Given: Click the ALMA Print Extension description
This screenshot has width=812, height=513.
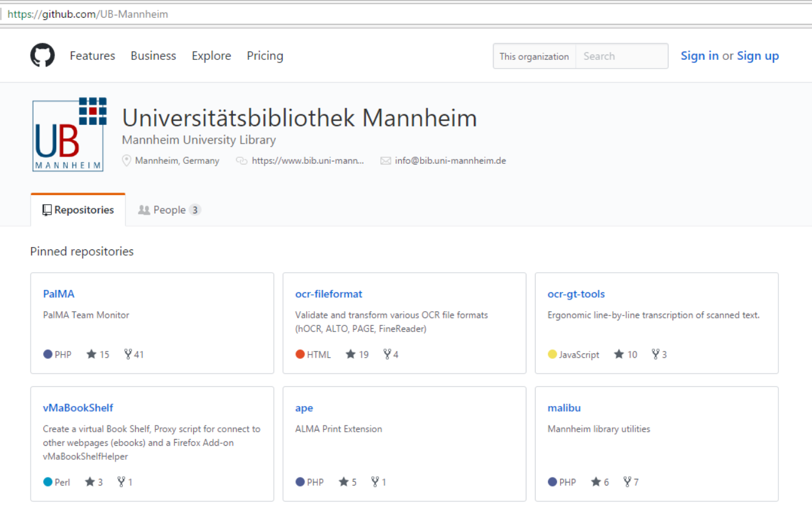Looking at the screenshot, I should click(x=339, y=429).
